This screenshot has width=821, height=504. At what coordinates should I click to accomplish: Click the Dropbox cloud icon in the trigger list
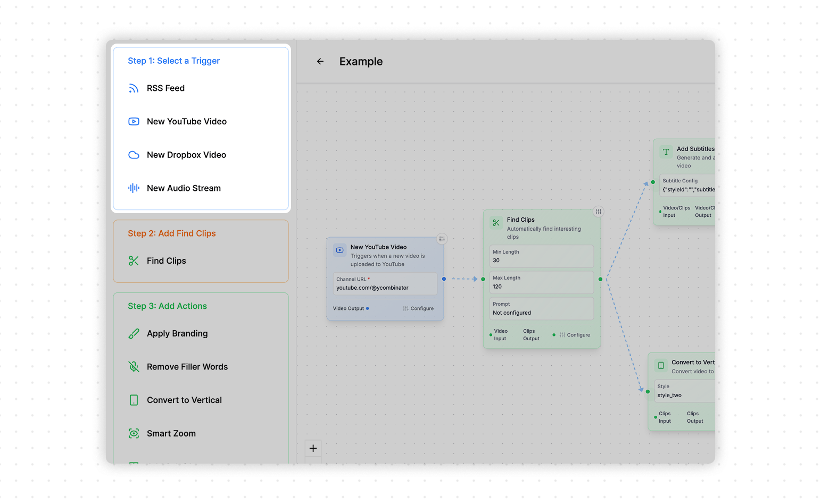(134, 155)
